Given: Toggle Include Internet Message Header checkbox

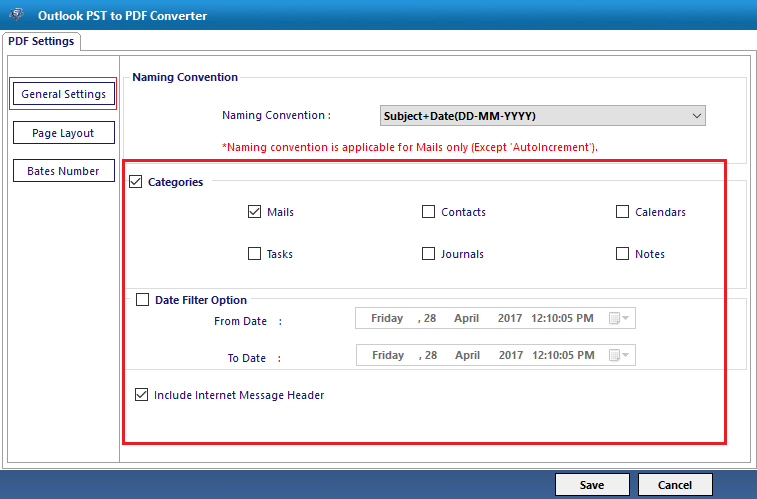Looking at the screenshot, I should [141, 394].
